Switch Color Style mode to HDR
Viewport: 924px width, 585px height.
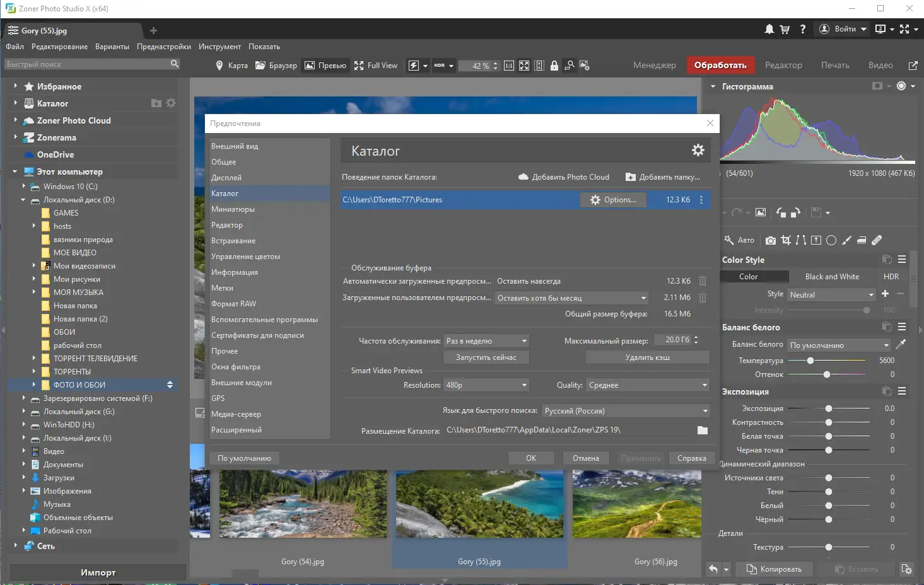(891, 277)
